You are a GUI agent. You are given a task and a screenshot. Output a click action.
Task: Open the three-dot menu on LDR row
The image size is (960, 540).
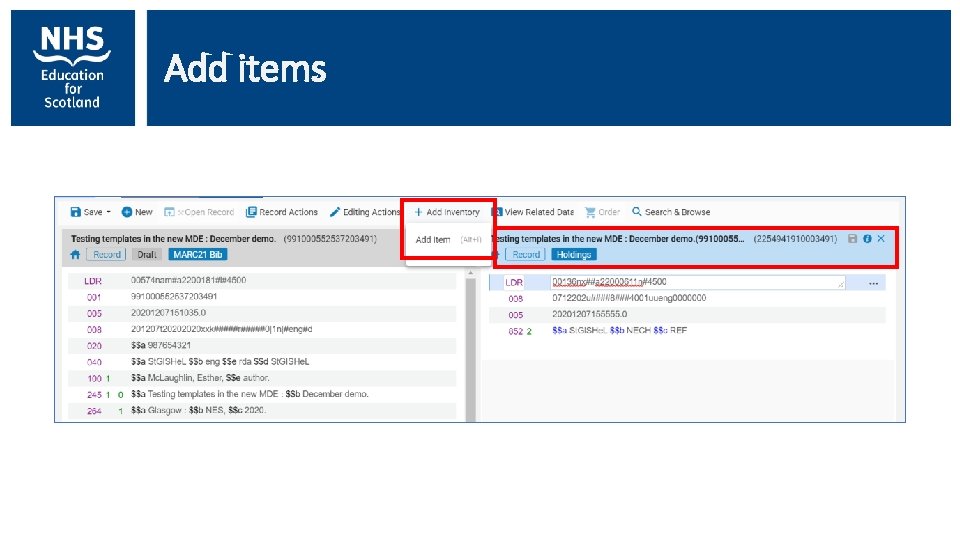(x=873, y=283)
